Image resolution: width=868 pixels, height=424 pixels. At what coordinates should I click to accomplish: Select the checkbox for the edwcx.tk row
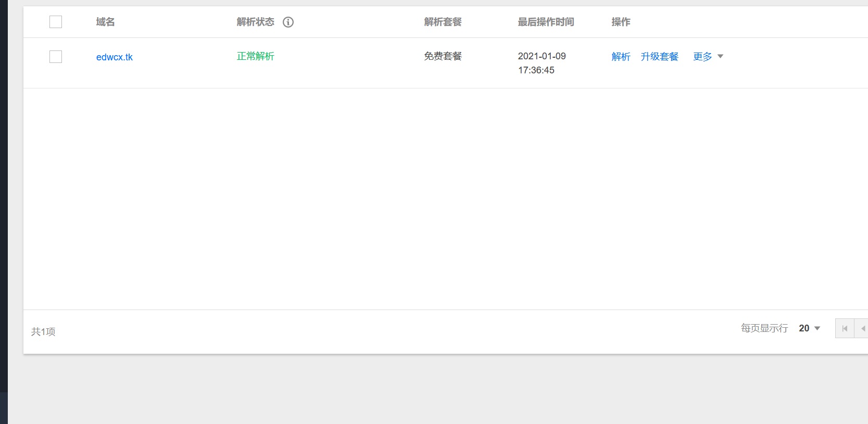point(56,57)
